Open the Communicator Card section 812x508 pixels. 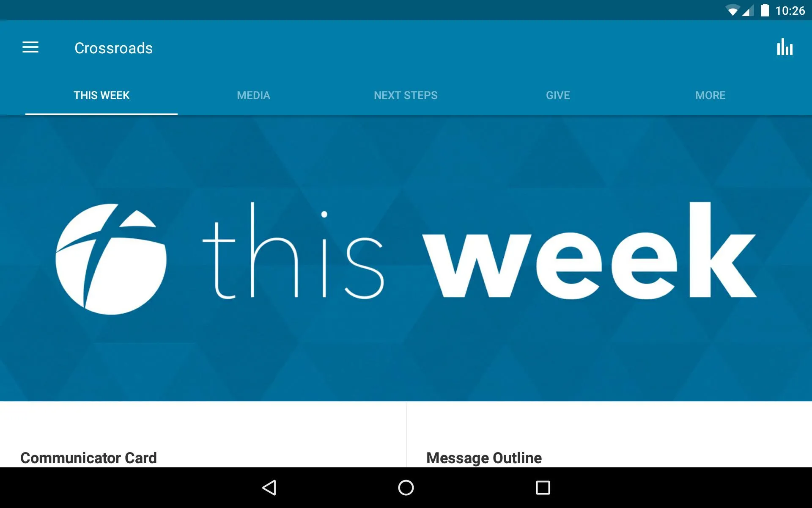(x=88, y=457)
